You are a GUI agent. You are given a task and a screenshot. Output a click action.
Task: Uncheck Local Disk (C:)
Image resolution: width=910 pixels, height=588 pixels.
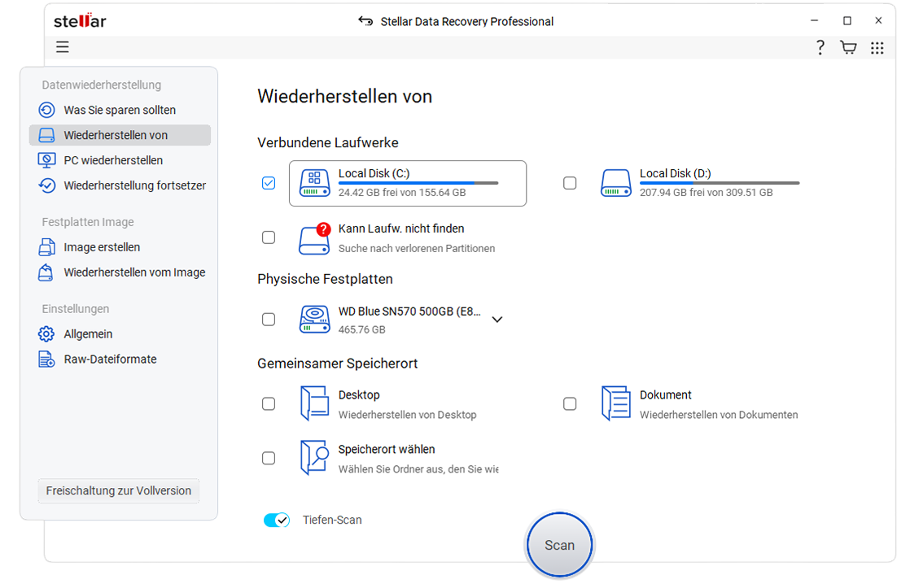(x=269, y=183)
